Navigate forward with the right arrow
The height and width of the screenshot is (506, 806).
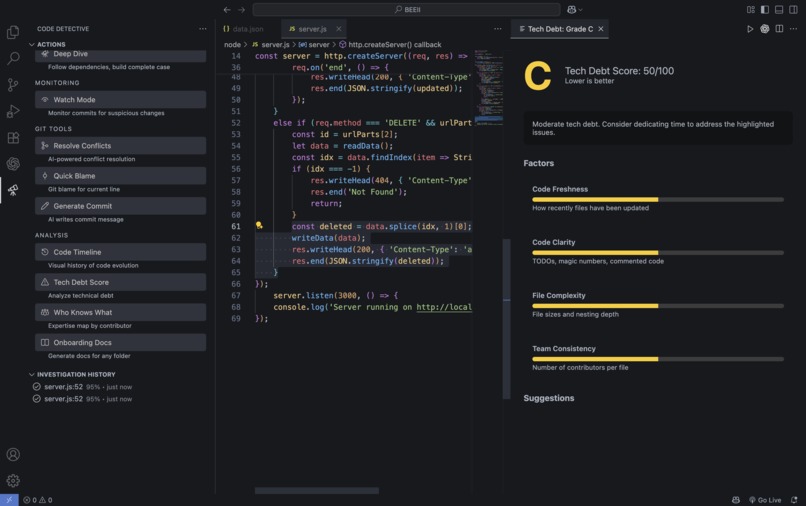(x=241, y=9)
